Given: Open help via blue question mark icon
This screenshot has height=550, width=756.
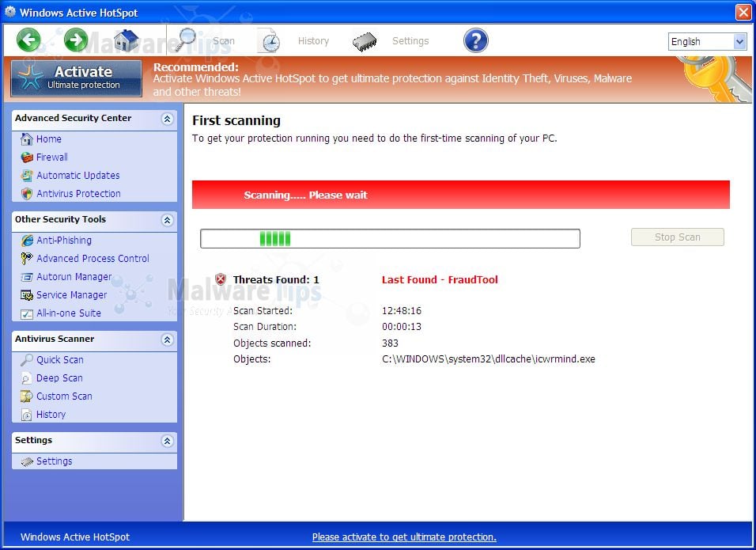Looking at the screenshot, I should point(476,40).
